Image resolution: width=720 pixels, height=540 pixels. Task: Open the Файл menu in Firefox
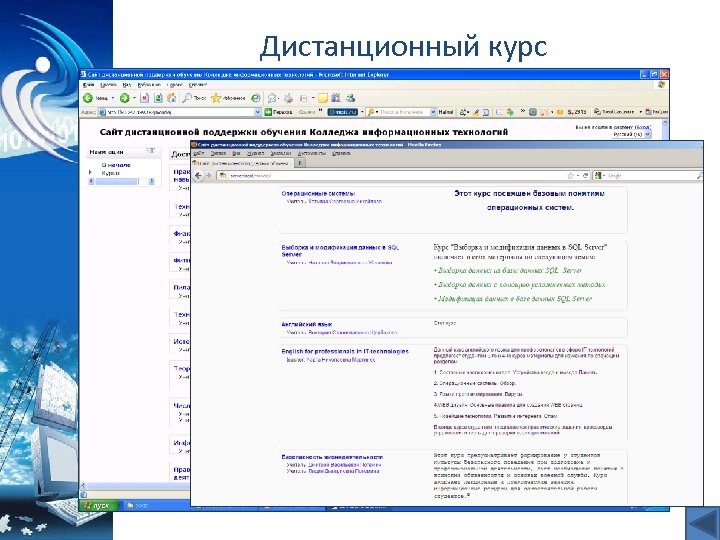point(199,153)
